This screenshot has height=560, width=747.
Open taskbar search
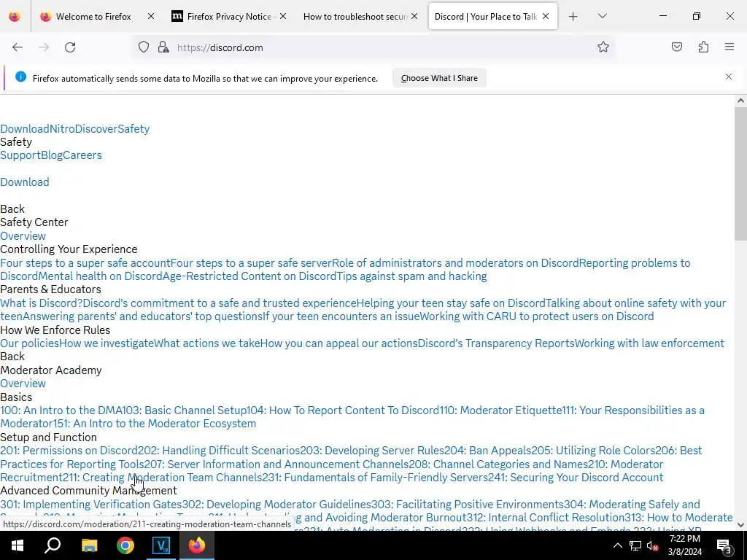53,545
